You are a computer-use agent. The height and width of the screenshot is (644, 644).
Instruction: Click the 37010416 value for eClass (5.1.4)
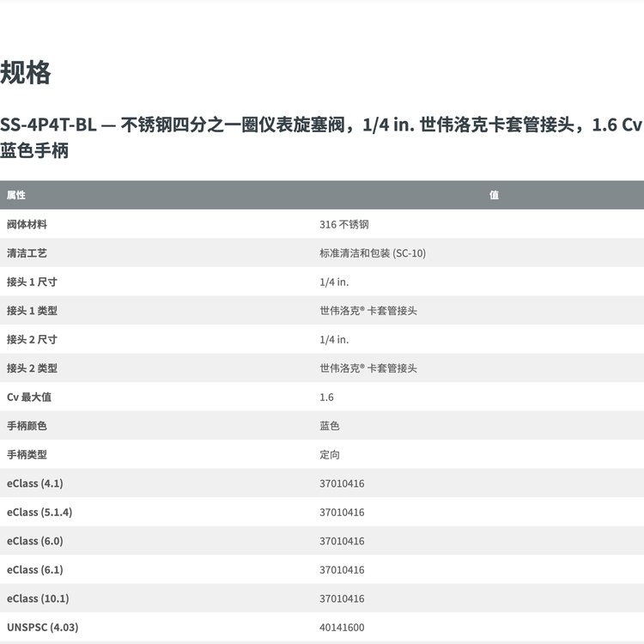(x=342, y=513)
